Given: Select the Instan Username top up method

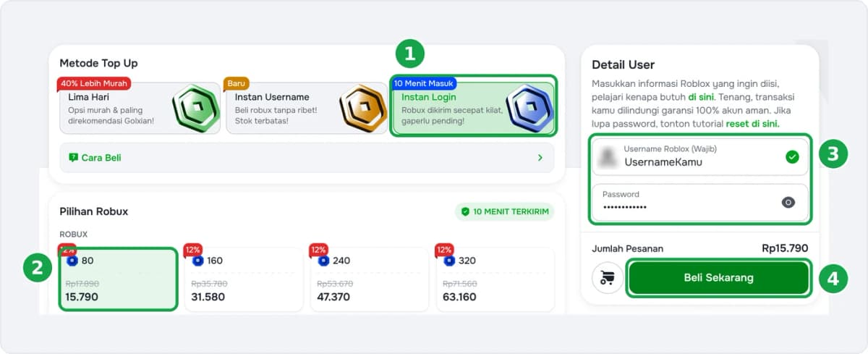Looking at the screenshot, I should tap(307, 108).
